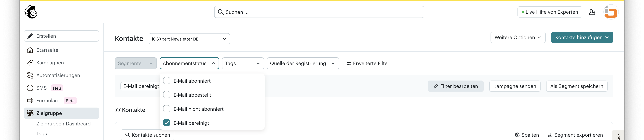Expand the Kontakte hinzufügen button menu
The height and width of the screenshot is (140, 644).
(582, 37)
